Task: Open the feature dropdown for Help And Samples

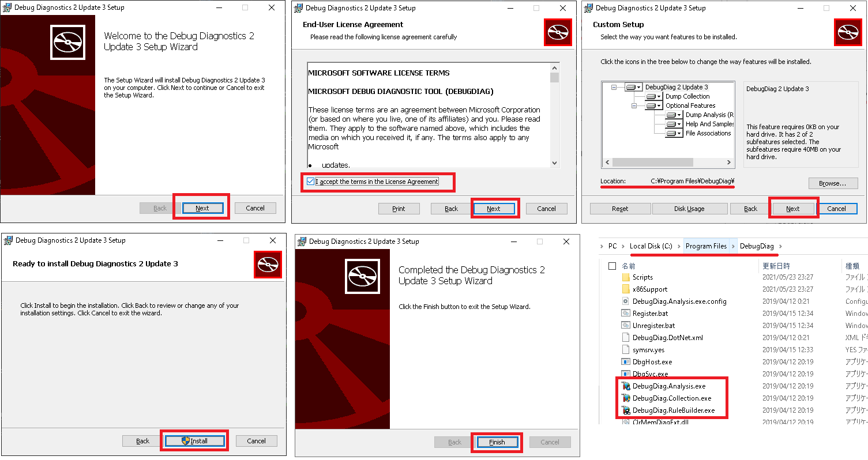Action: pos(674,124)
